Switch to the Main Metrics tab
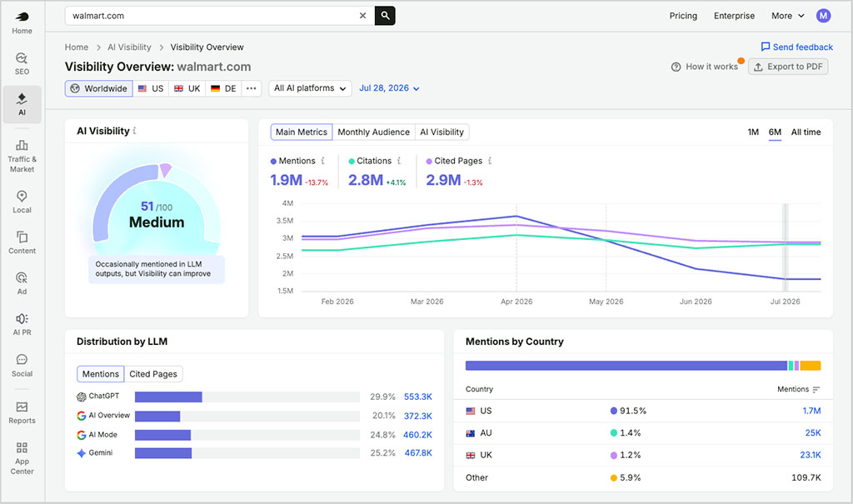Image resolution: width=853 pixels, height=504 pixels. coord(302,132)
